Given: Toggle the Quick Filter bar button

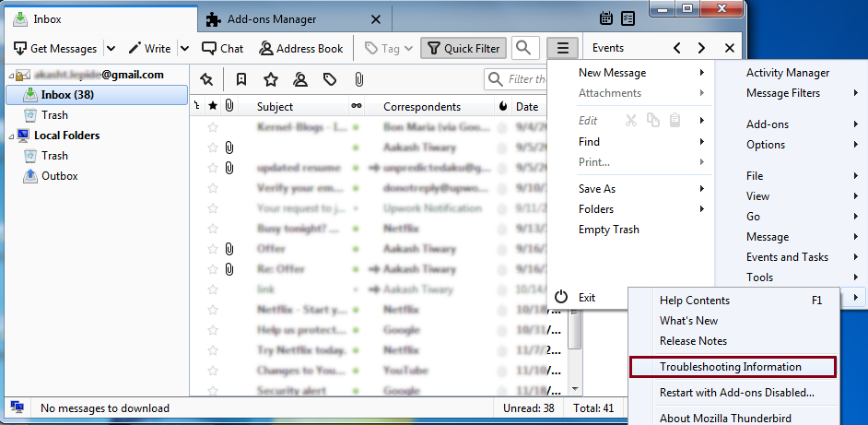Looking at the screenshot, I should pos(463,48).
